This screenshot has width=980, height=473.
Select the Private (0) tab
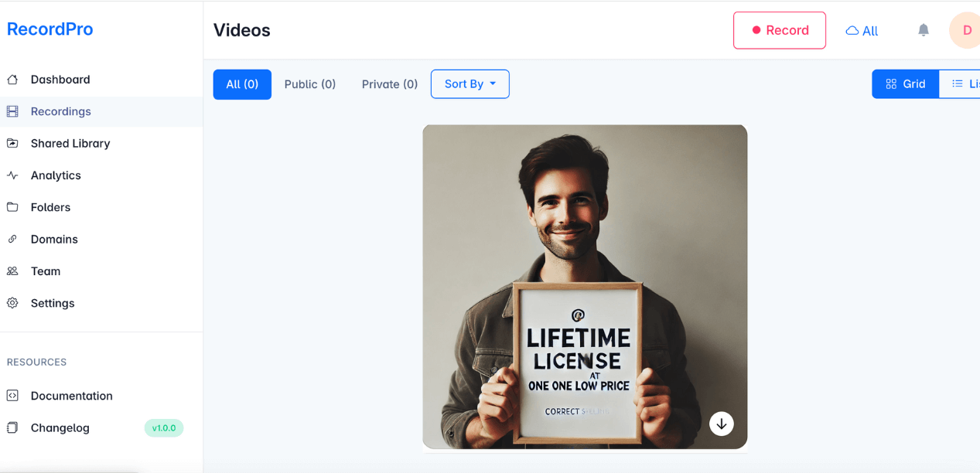pyautogui.click(x=389, y=84)
